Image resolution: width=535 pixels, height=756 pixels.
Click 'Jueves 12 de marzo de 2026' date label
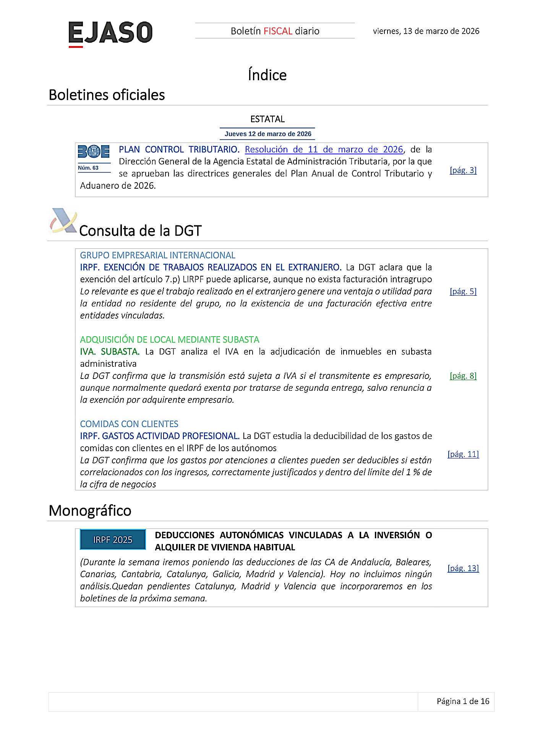[268, 134]
